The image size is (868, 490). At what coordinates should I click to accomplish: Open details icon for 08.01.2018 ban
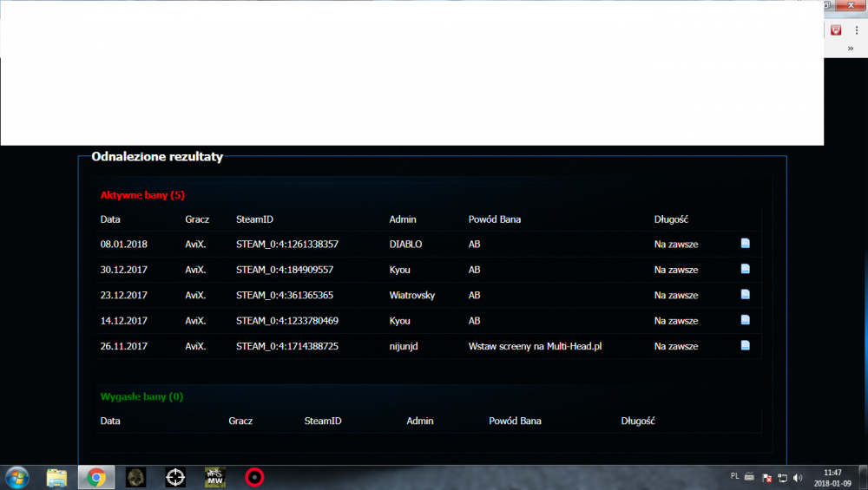(x=745, y=244)
